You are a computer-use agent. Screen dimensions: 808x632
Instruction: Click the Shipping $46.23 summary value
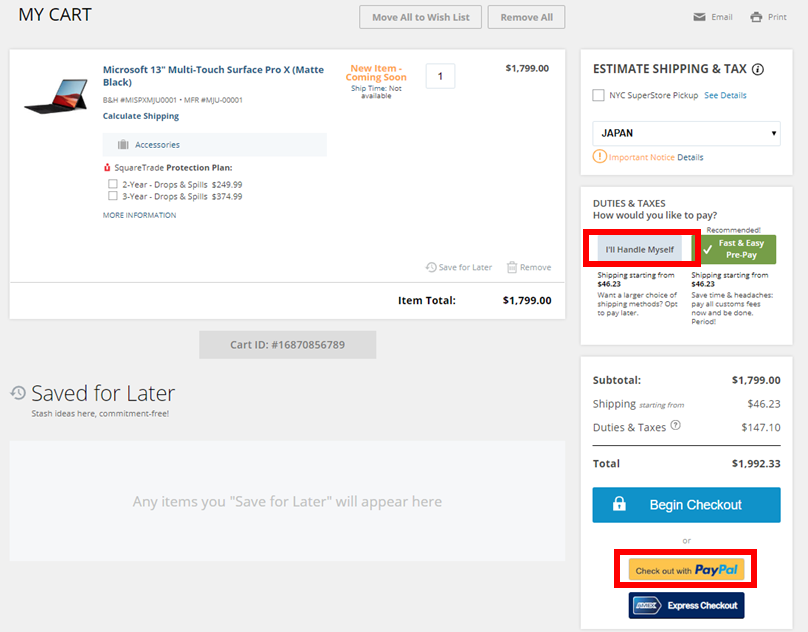coord(764,404)
